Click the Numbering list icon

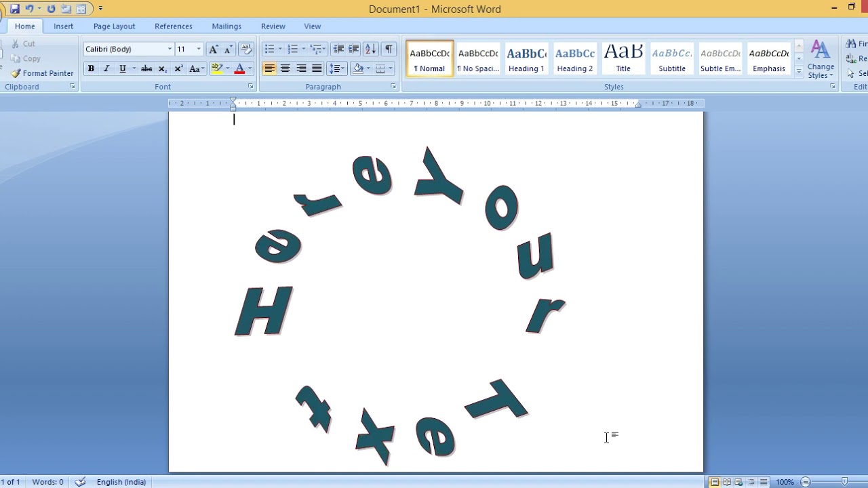292,49
